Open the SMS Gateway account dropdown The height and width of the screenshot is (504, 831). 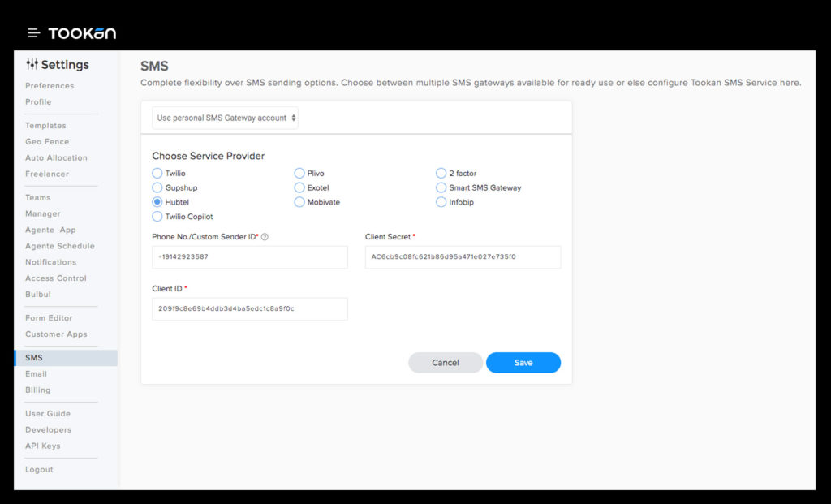226,118
